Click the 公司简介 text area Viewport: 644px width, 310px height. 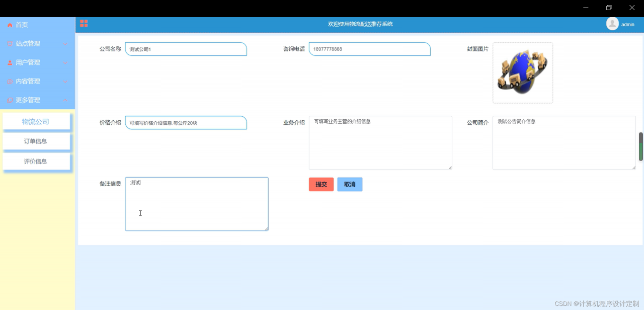tap(564, 143)
